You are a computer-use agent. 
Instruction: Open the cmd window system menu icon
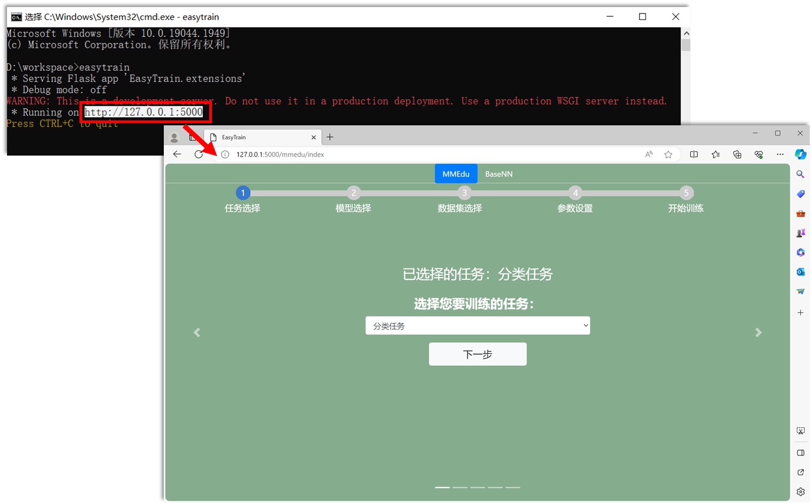pyautogui.click(x=16, y=17)
